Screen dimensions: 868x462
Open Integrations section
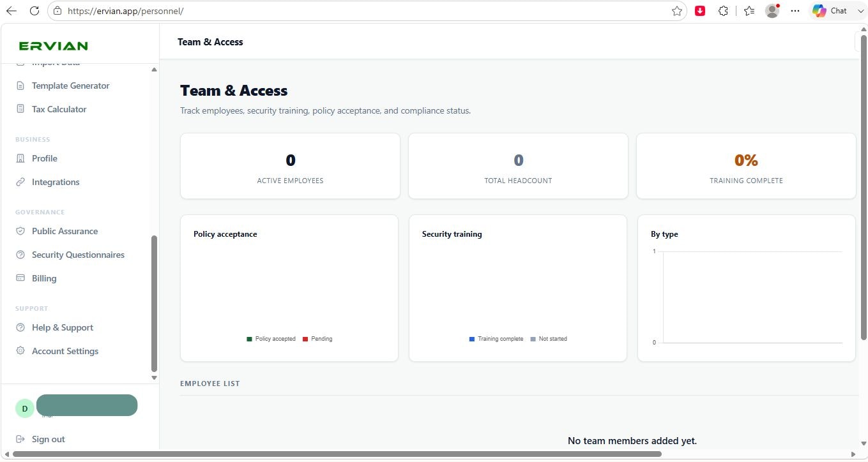56,182
